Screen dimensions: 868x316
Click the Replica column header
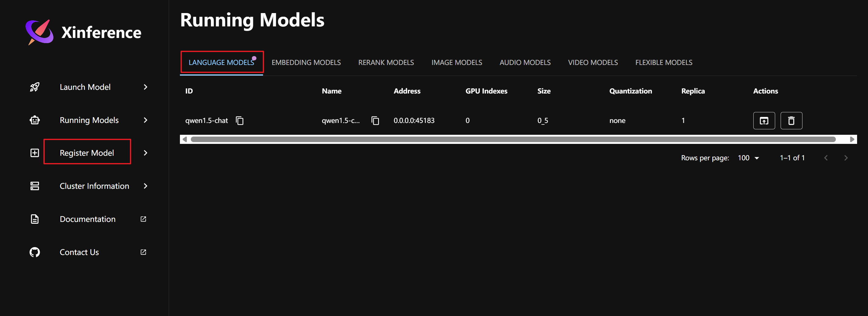[693, 91]
